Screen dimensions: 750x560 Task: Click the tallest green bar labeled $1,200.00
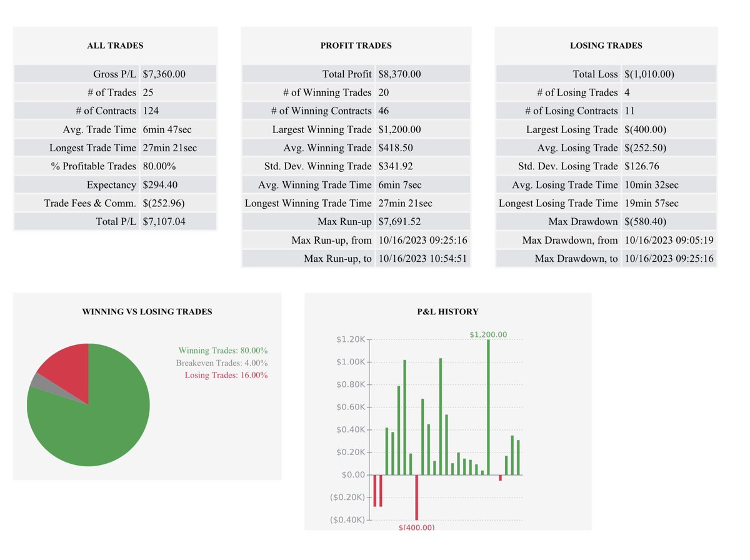pyautogui.click(x=488, y=407)
